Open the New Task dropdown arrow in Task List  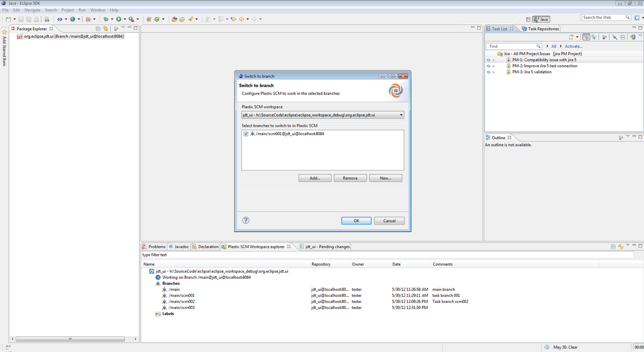coord(577,37)
